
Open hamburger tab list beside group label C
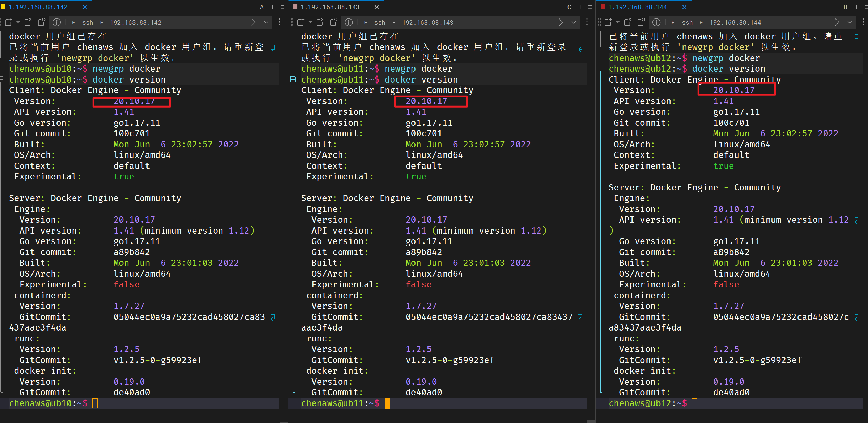coord(590,7)
